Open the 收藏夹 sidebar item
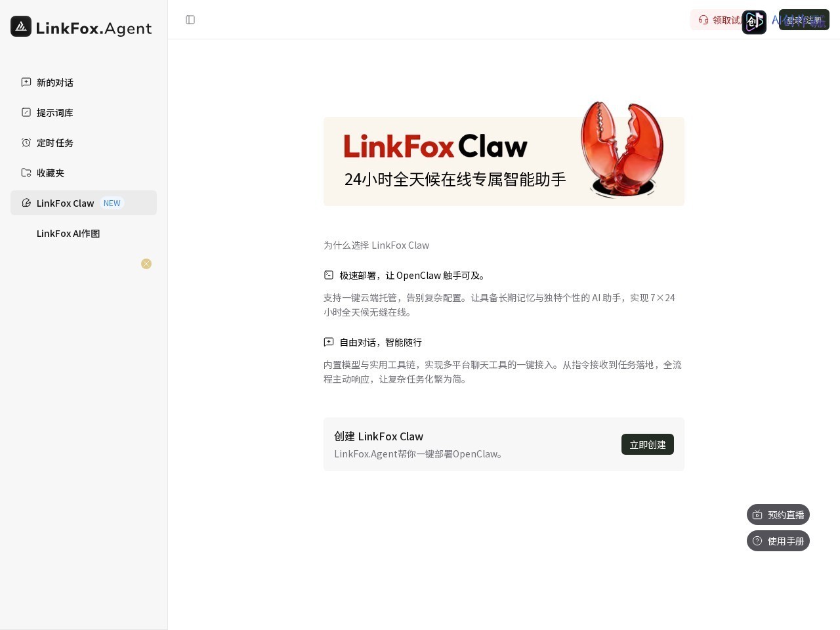The image size is (840, 630). (x=83, y=173)
